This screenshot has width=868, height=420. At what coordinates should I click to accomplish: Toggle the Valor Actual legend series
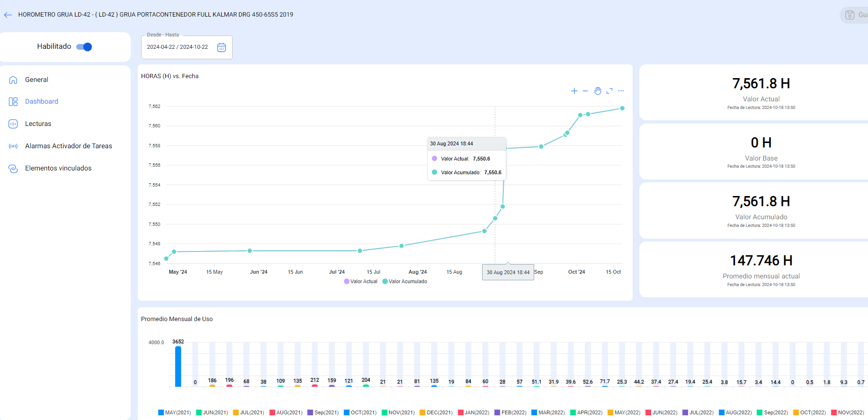coord(360,282)
